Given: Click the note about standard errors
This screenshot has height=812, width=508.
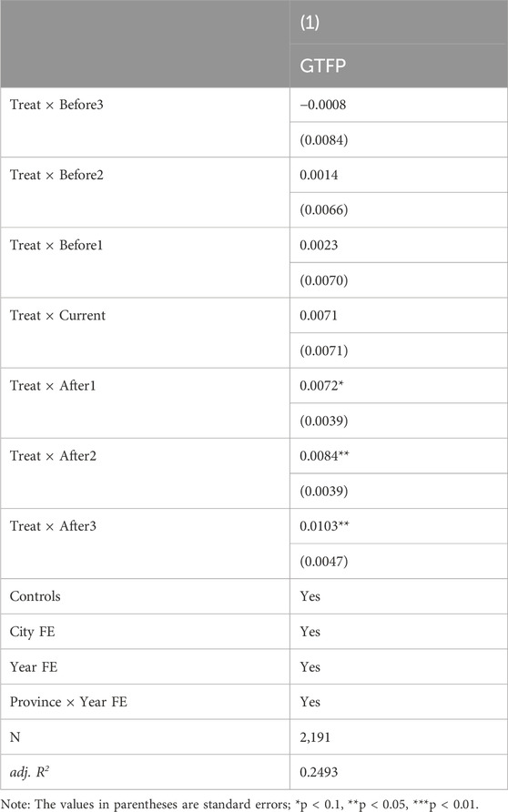Looking at the screenshot, I should [239, 804].
